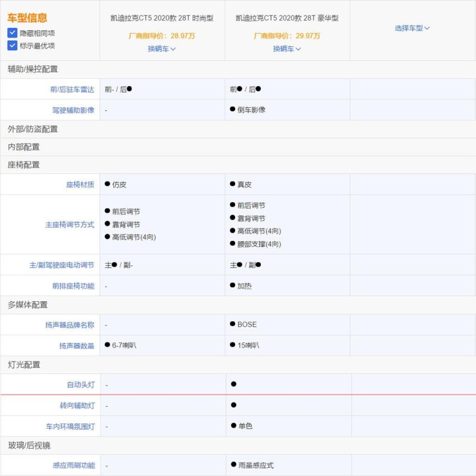
Task: Open the 座椅材质 parameter link
Action: pyautogui.click(x=80, y=184)
